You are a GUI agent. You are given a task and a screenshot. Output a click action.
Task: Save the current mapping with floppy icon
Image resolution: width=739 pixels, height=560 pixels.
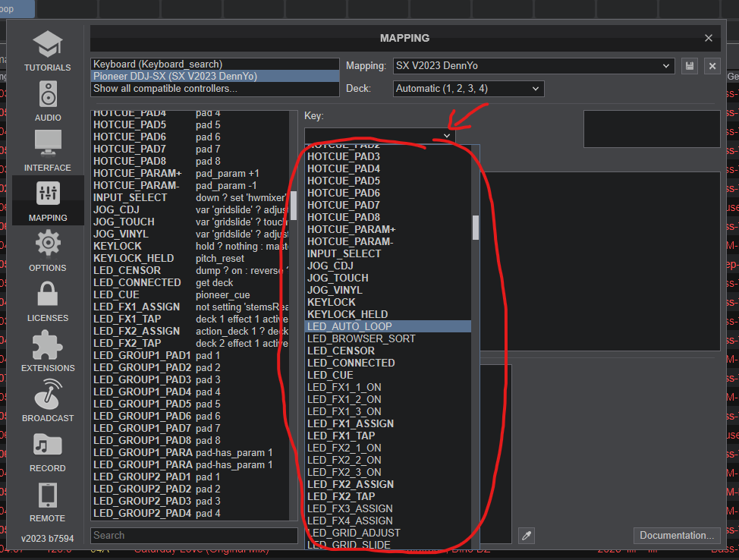(690, 66)
